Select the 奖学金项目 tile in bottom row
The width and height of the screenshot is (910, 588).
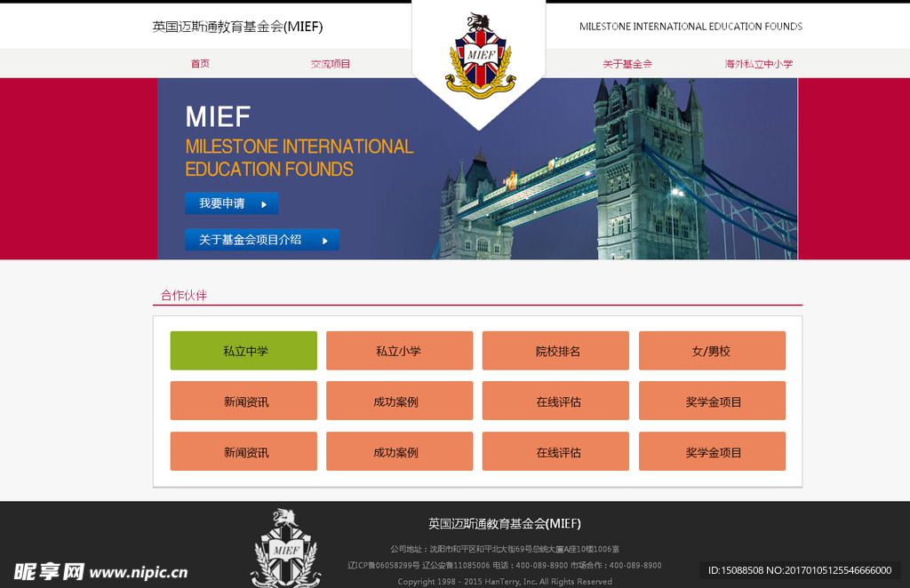(x=711, y=451)
